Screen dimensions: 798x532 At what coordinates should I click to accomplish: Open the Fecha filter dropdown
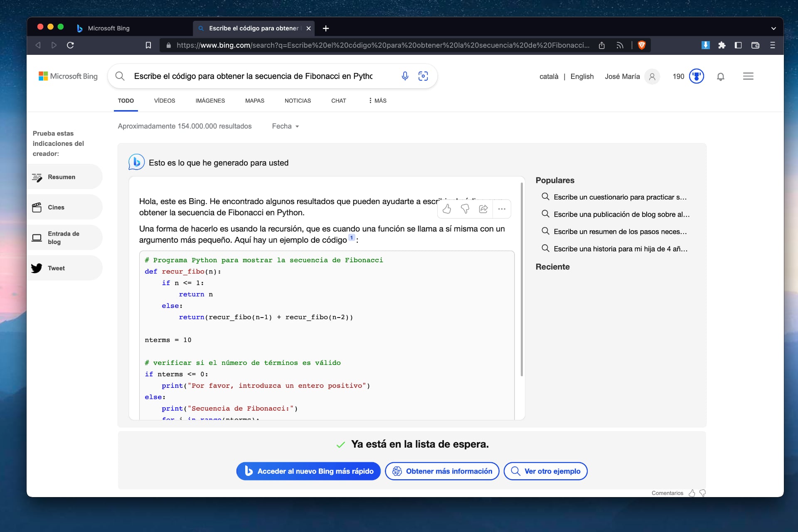(285, 126)
